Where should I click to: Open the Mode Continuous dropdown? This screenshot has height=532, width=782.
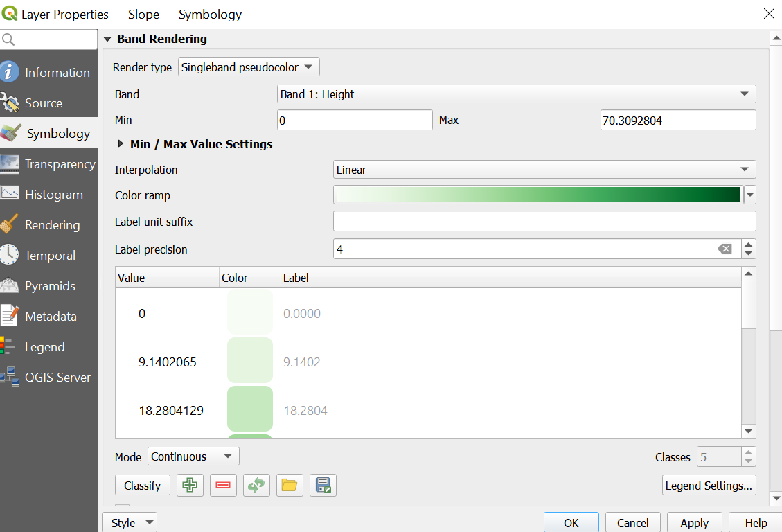[193, 456]
